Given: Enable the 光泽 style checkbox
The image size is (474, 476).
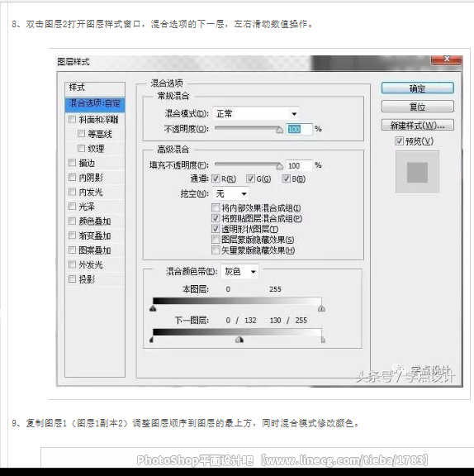Looking at the screenshot, I should [72, 207].
